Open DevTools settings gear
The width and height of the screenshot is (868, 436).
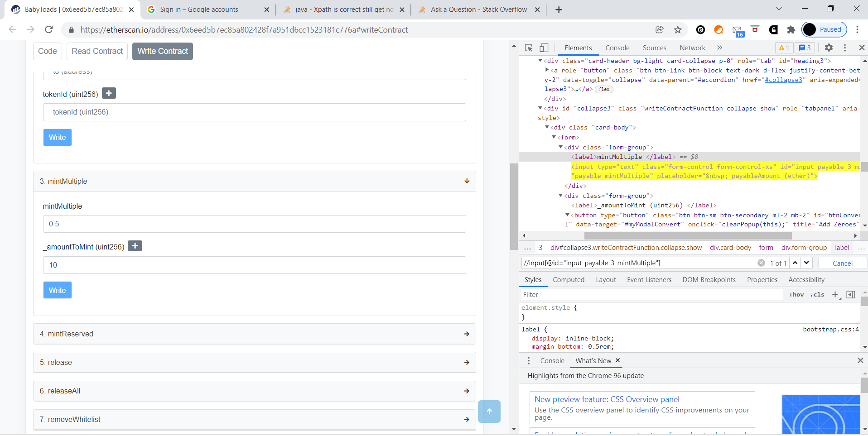click(x=829, y=48)
